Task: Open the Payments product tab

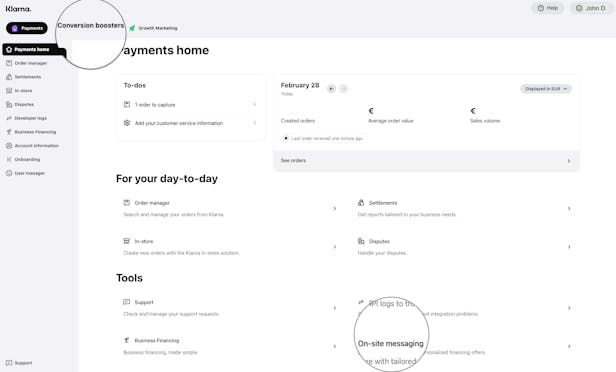Action: [x=27, y=28]
